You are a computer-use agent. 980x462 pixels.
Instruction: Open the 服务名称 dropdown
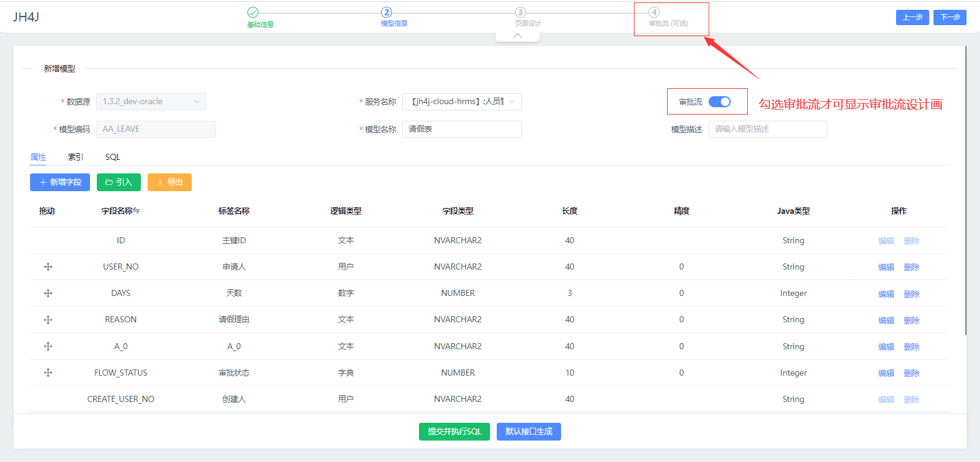(462, 102)
